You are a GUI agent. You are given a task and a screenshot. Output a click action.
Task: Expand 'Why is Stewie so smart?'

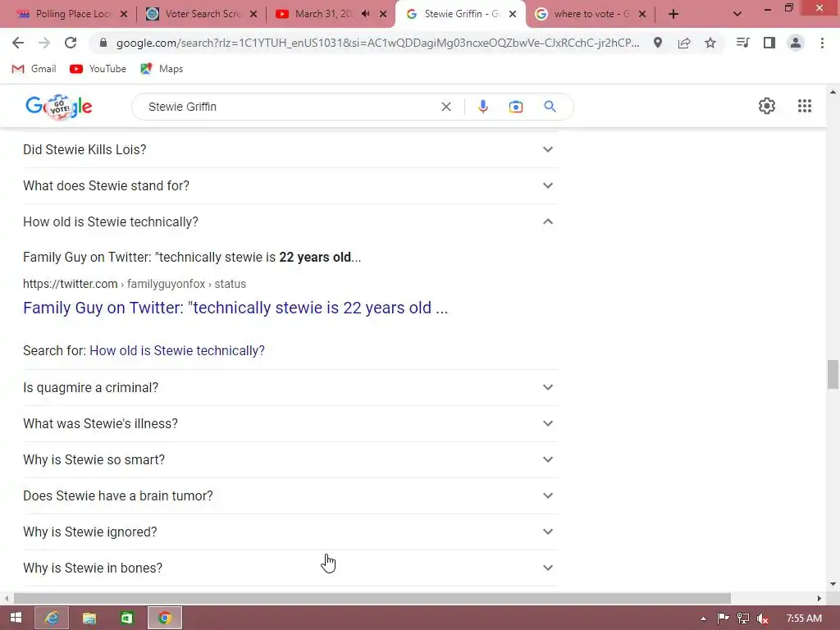click(290, 459)
